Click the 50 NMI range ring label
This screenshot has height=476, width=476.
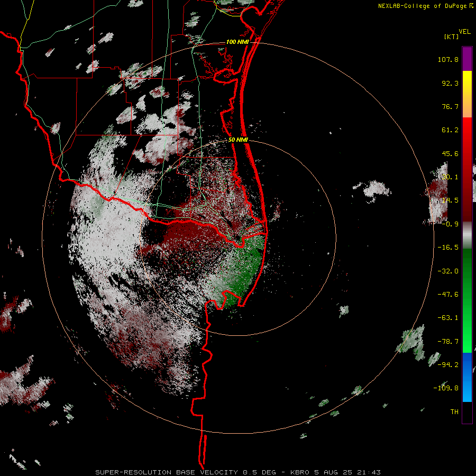[238, 140]
